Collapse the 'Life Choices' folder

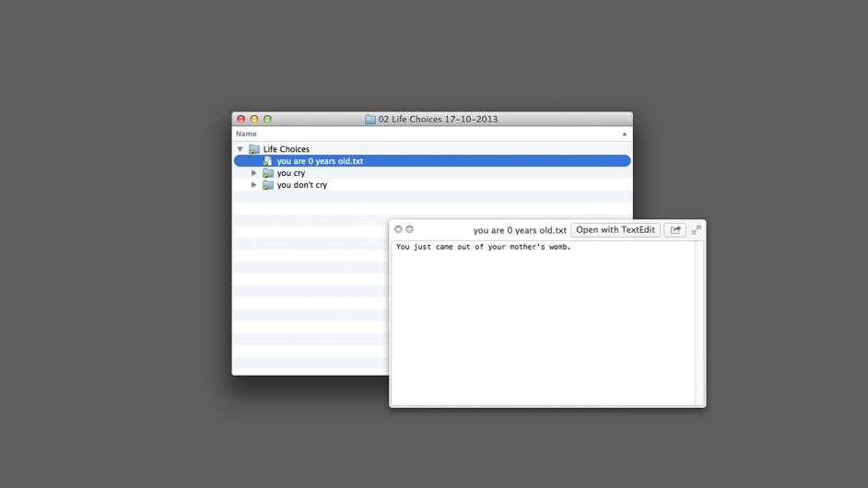pos(240,149)
